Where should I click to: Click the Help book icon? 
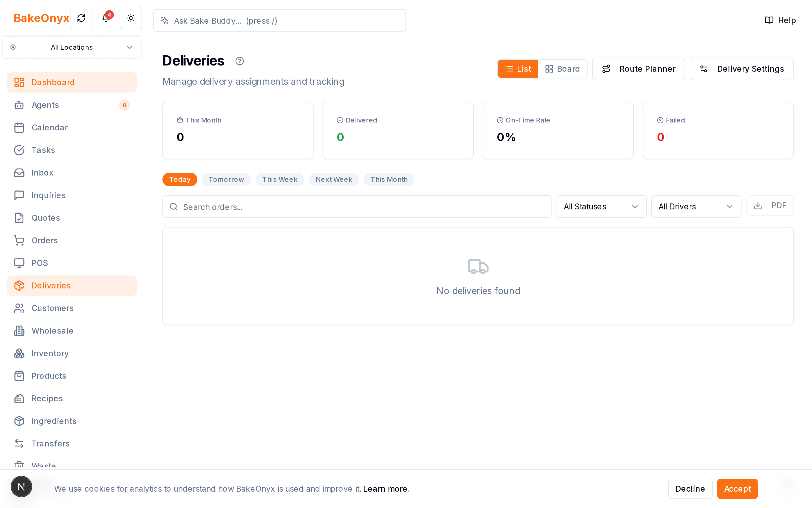(769, 20)
